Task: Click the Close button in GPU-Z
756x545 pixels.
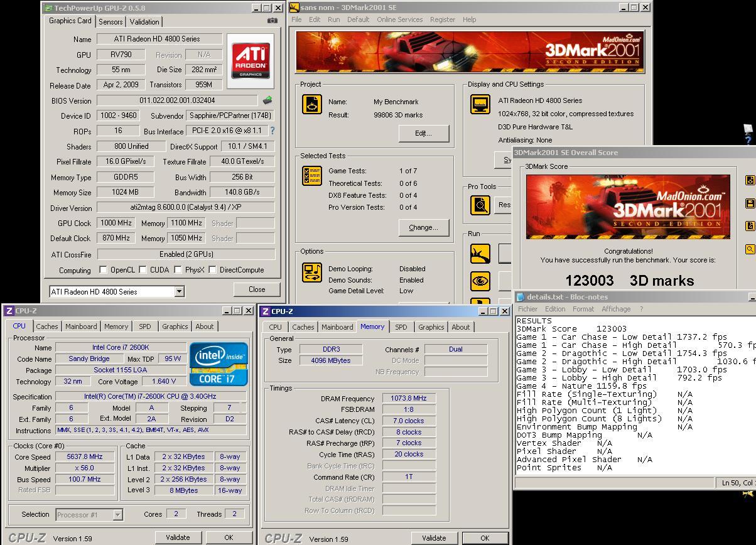Action: 257,289
